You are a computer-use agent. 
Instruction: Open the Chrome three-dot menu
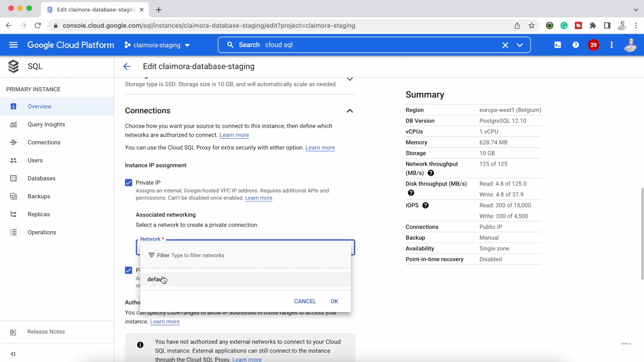pos(636,25)
